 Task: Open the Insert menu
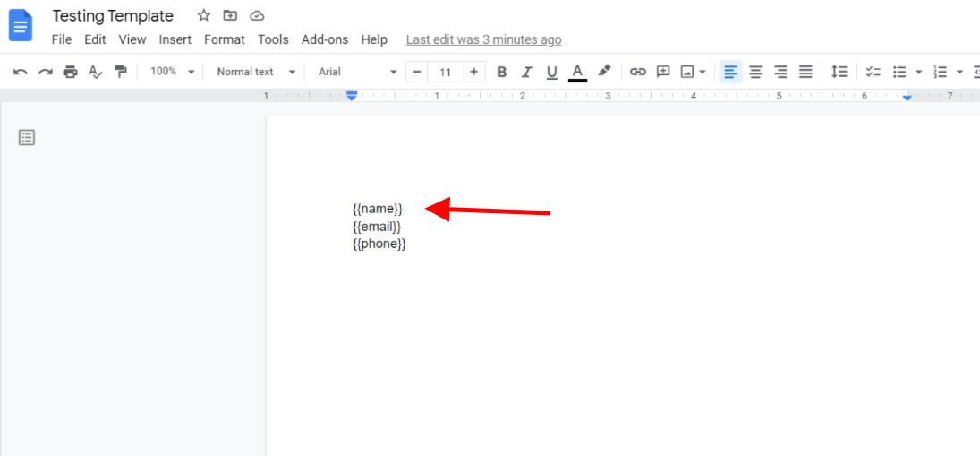[x=175, y=39]
